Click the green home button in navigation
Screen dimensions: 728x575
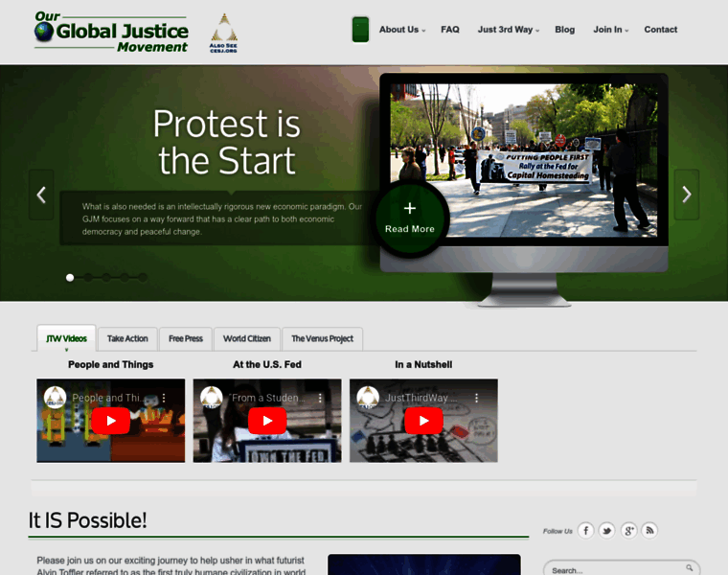pos(360,30)
